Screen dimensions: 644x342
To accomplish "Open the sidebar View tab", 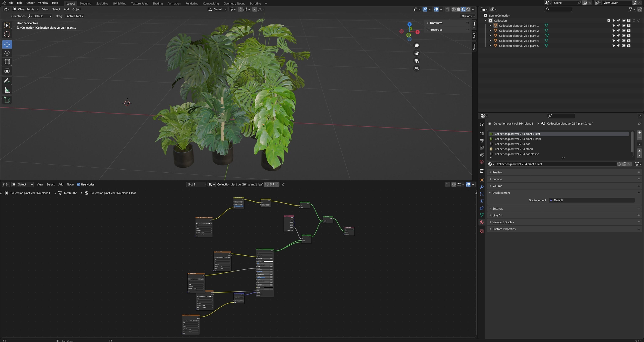I will pos(474,46).
